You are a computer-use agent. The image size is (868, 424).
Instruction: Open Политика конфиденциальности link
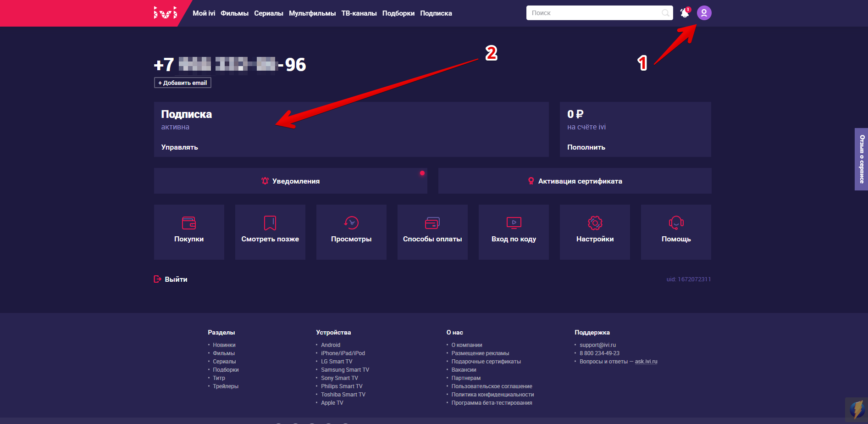point(492,395)
